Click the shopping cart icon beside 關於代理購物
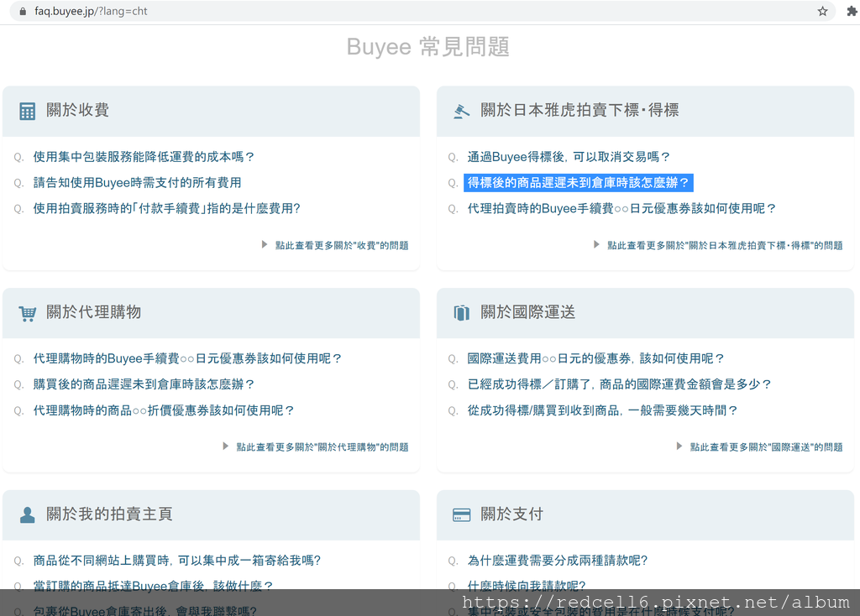 [27, 313]
